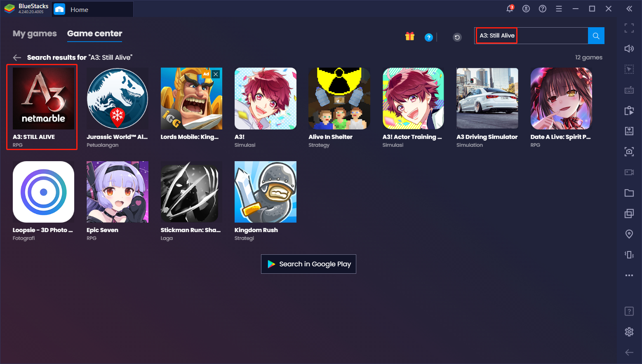Open the notifications bell icon
Viewport: 642px width, 364px height.
(x=510, y=9)
